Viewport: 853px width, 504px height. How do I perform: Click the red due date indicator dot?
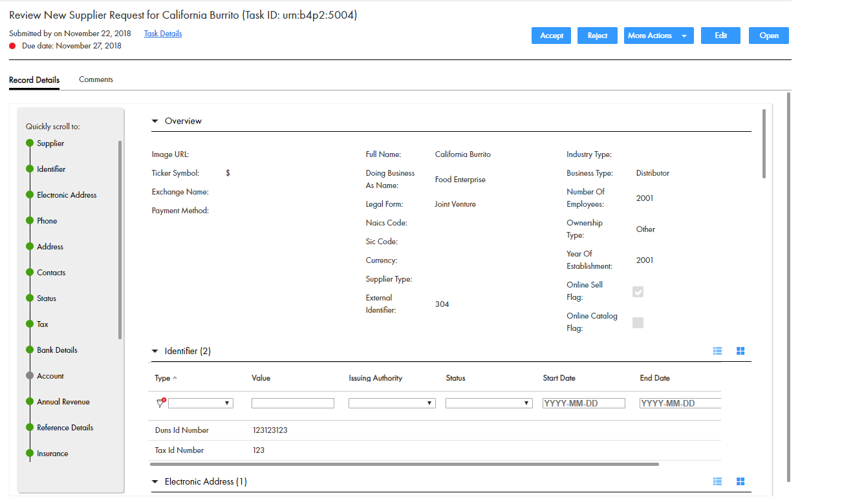click(13, 46)
